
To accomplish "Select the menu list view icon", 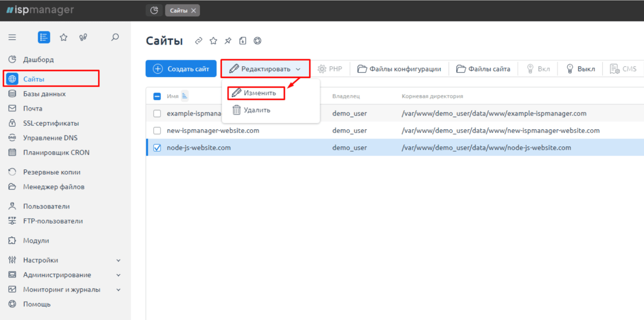I will click(44, 37).
